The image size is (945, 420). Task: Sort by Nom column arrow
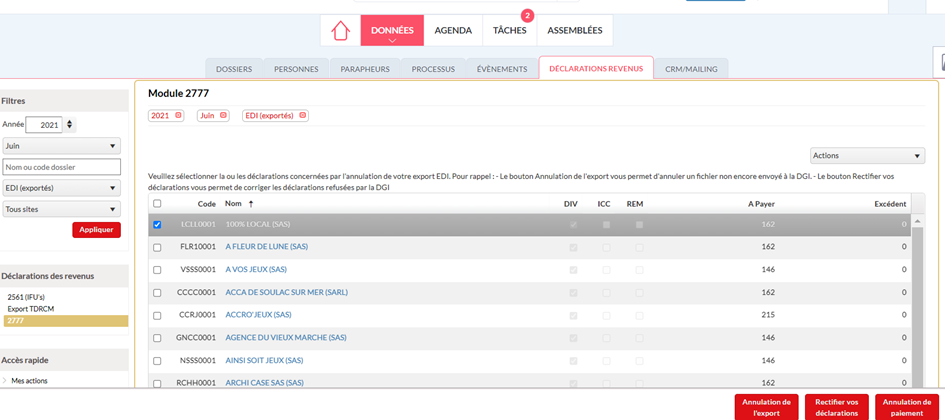click(x=249, y=204)
